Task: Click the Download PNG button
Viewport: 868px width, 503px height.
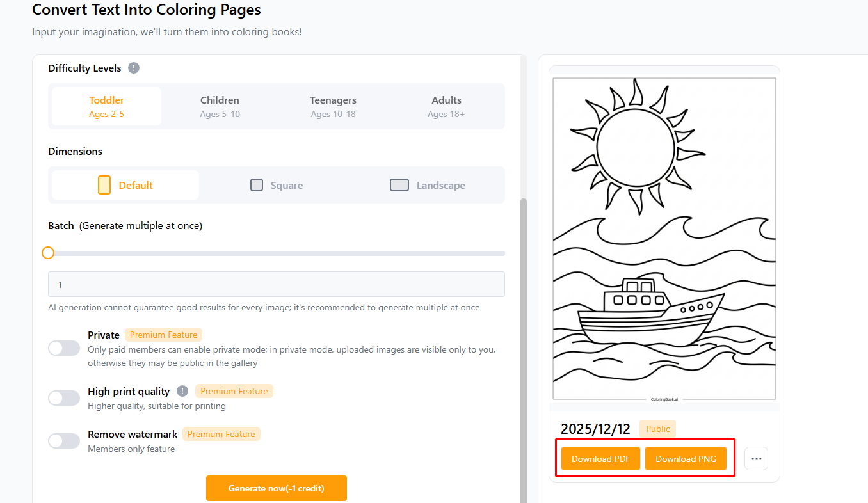Action: coord(686,459)
